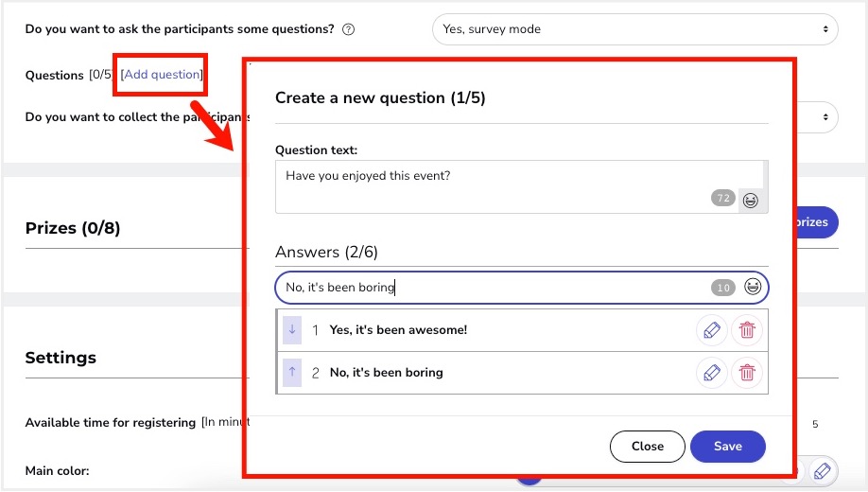Image resolution: width=868 pixels, height=492 pixels.
Task: Click the [Add question] link
Action: [x=162, y=74]
